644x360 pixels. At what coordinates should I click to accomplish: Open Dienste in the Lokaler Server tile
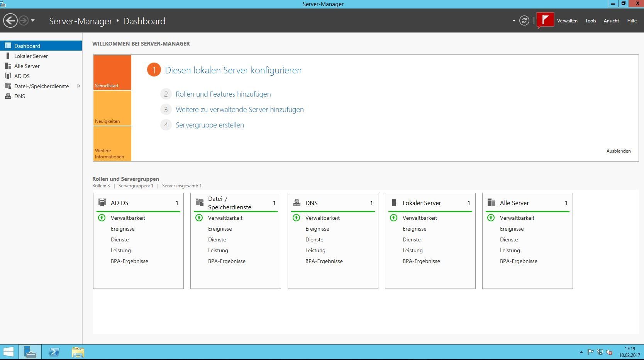point(412,239)
